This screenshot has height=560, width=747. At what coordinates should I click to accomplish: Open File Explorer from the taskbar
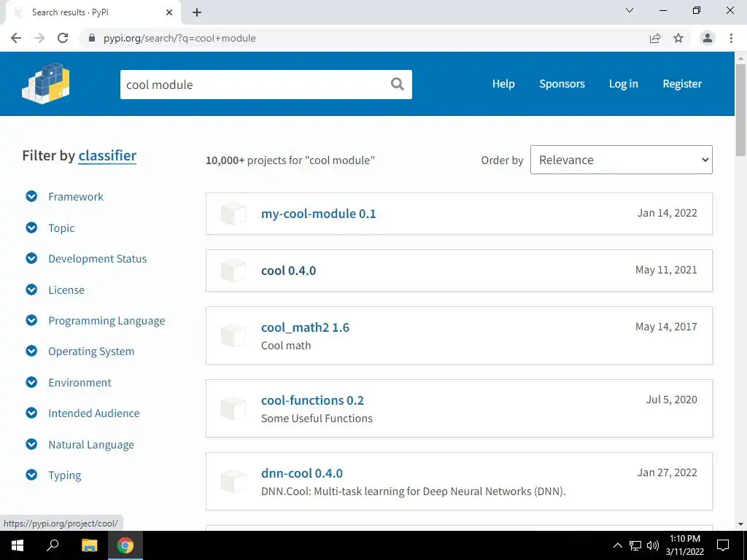click(89, 545)
